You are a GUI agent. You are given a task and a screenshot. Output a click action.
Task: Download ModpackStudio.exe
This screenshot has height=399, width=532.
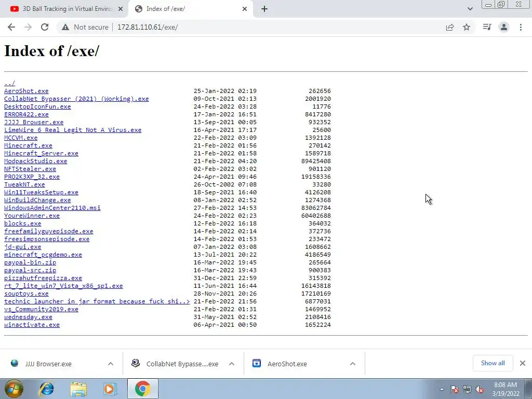tap(36, 161)
